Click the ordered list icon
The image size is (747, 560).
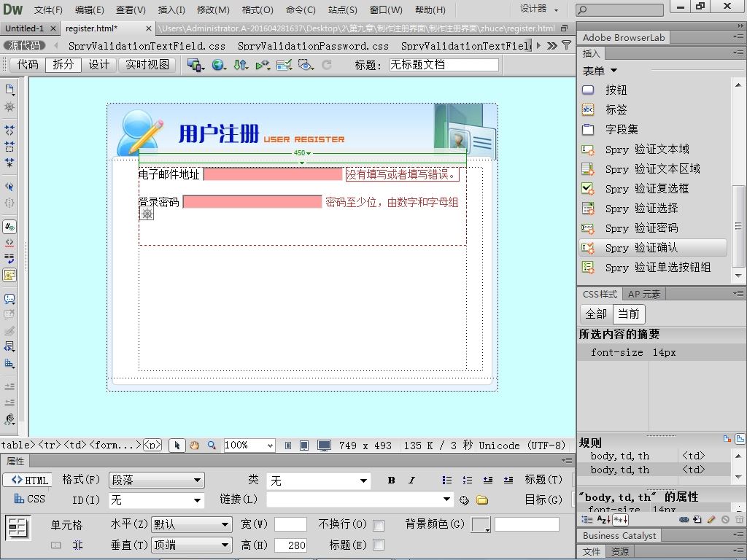468,480
